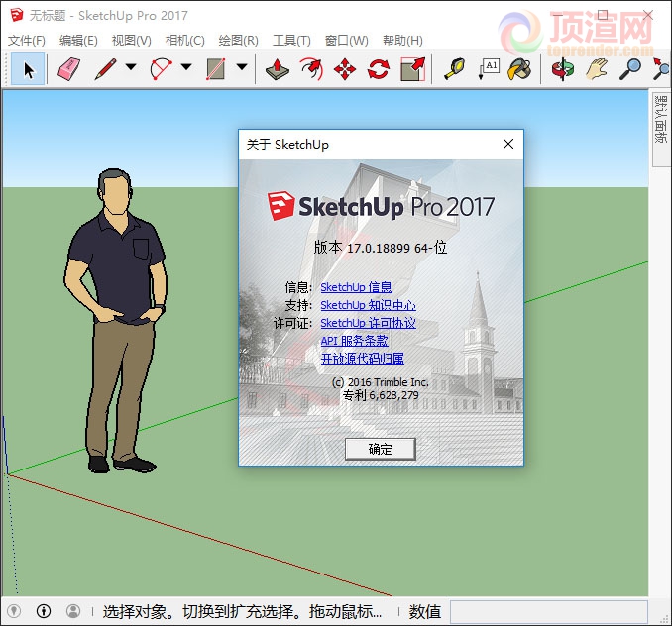The width and height of the screenshot is (672, 626).
Task: Choose the Zoom magnifier tool
Action: [x=630, y=69]
